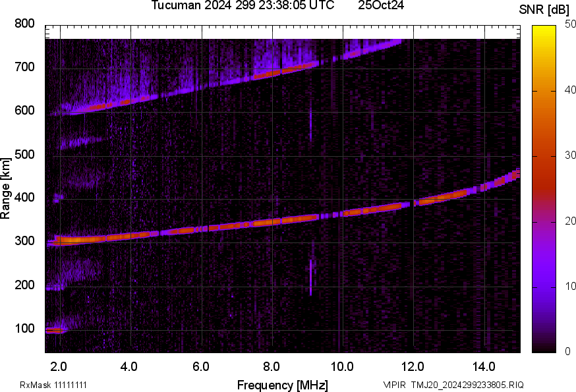Click the range tick label '800'
Viewport: 576px width, 392px height.
[x=24, y=24]
